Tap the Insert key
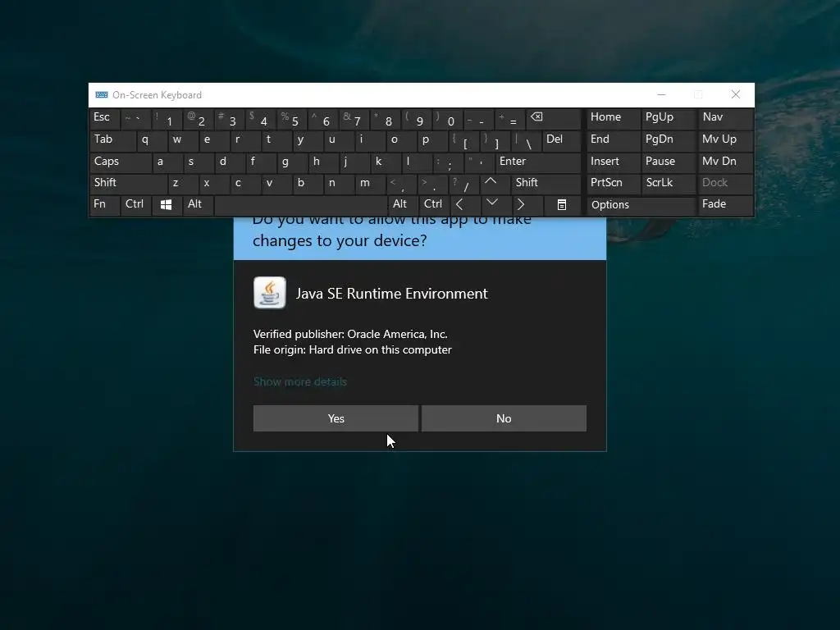Viewport: 840px width, 630px height. tap(614, 162)
